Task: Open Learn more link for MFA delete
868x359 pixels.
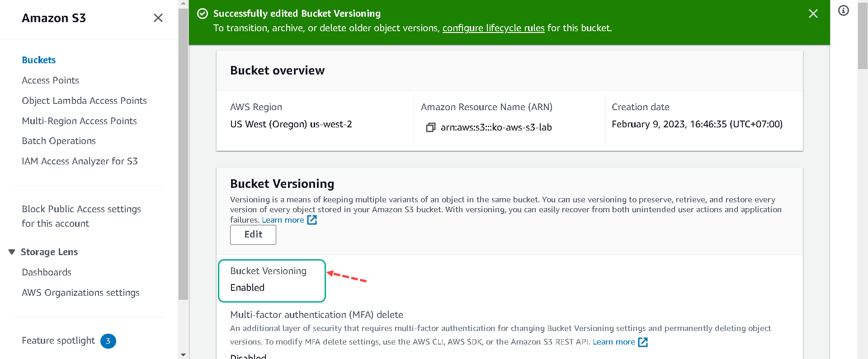Action: (x=614, y=342)
